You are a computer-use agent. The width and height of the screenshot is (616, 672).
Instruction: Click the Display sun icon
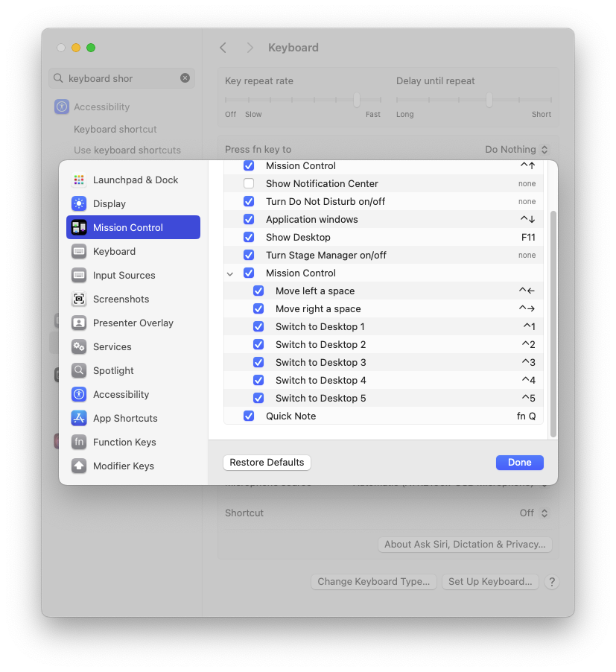click(x=79, y=204)
